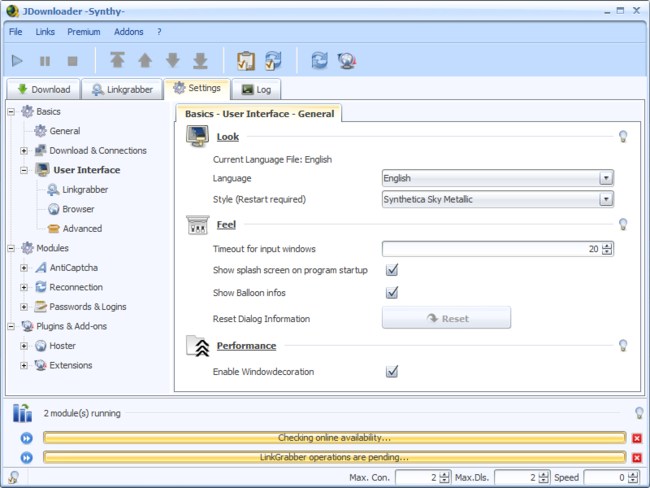The width and height of the screenshot is (650, 488).
Task: Expand the Passwords & Logins node
Action: click(24, 307)
